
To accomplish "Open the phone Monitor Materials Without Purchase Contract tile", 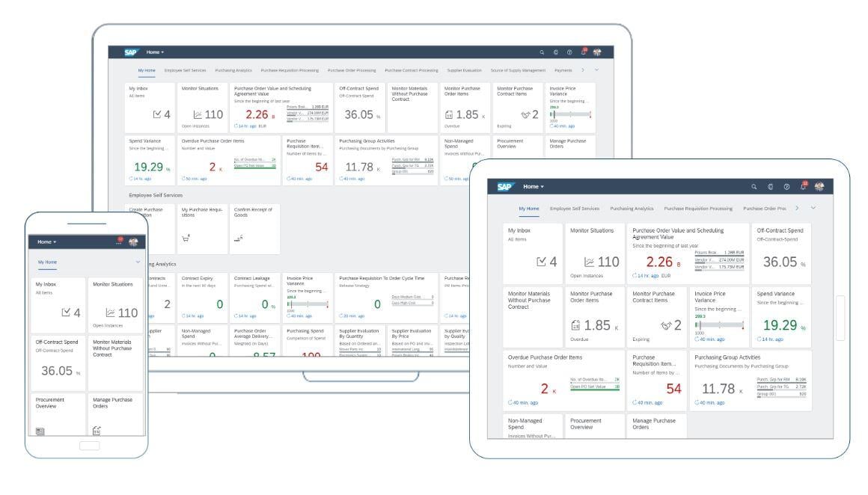I will 116,362.
